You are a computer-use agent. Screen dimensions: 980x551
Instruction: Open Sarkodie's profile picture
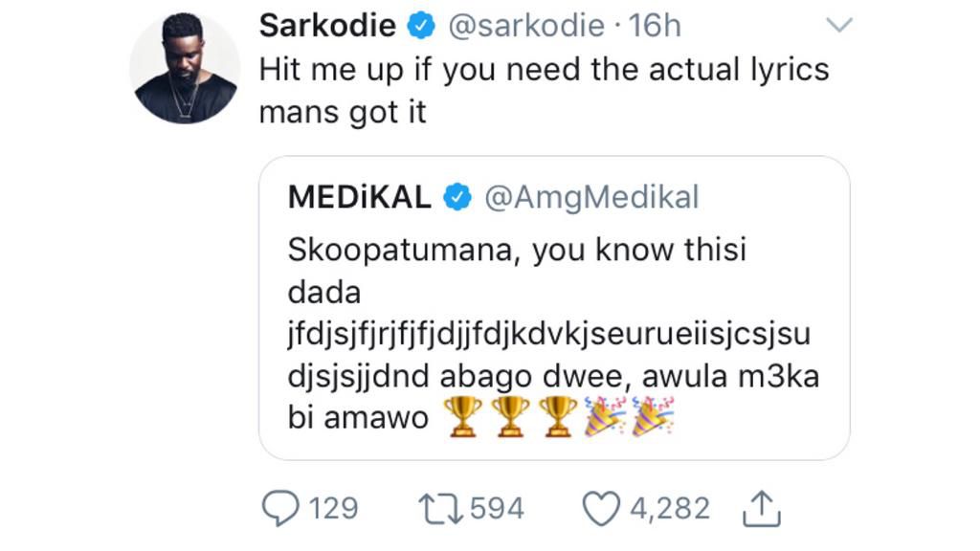(x=185, y=68)
